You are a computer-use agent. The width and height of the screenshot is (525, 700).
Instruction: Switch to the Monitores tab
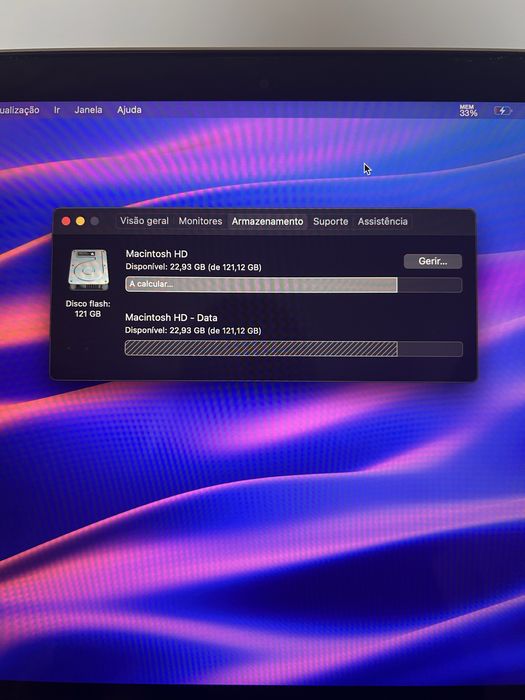200,221
